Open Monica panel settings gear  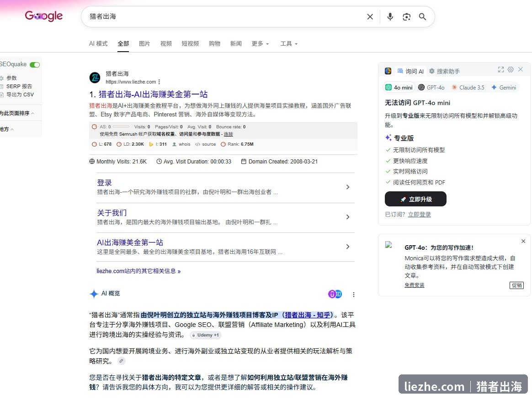tap(511, 69)
